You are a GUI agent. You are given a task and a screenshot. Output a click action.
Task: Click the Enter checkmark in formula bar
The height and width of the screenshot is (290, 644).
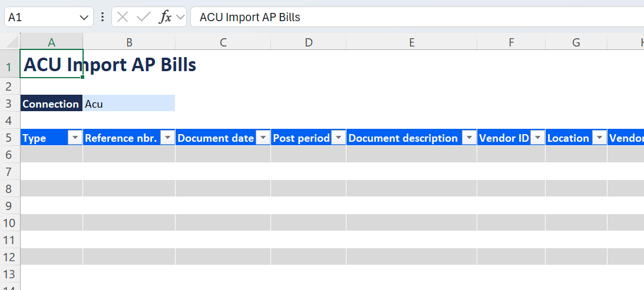(x=143, y=17)
